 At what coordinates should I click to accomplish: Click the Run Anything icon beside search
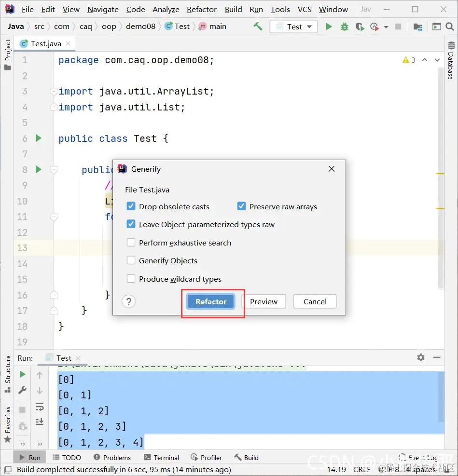pyautogui.click(x=436, y=27)
